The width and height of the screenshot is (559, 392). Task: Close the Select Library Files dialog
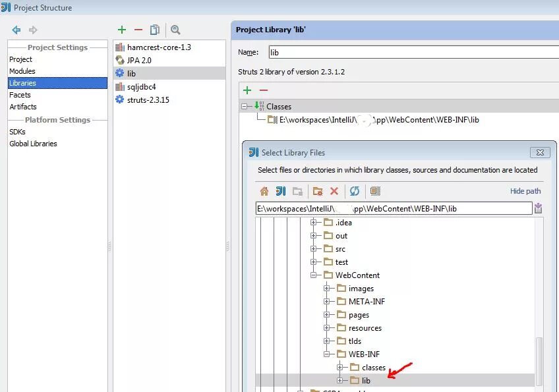point(540,153)
